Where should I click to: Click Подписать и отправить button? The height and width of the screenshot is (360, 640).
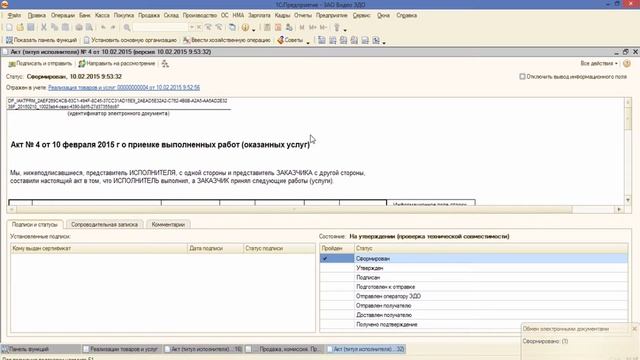click(40, 64)
